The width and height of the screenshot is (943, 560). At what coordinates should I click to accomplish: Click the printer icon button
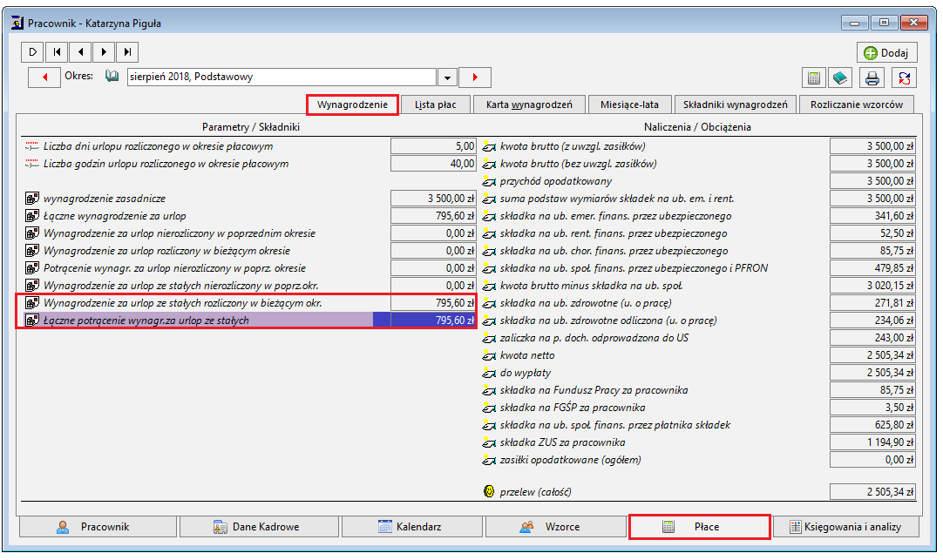tap(872, 78)
